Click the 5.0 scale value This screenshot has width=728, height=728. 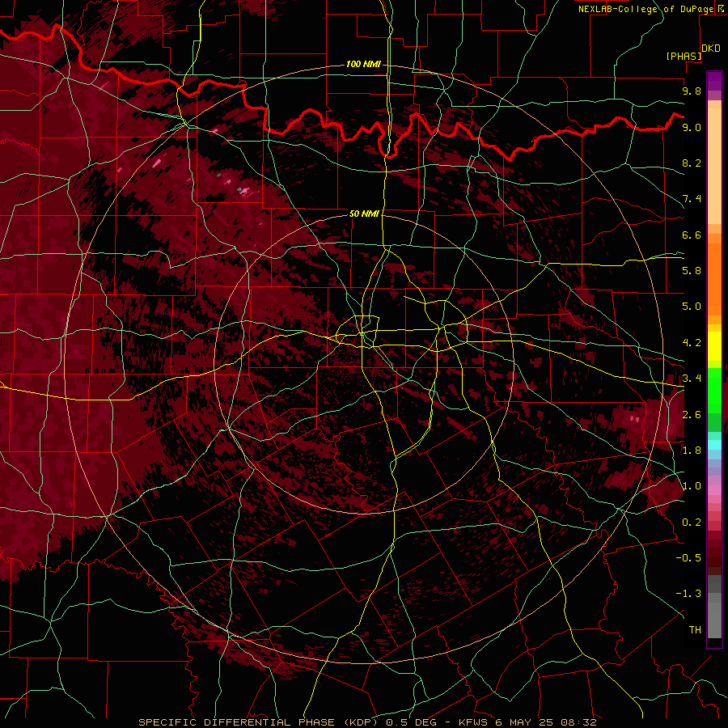692,307
